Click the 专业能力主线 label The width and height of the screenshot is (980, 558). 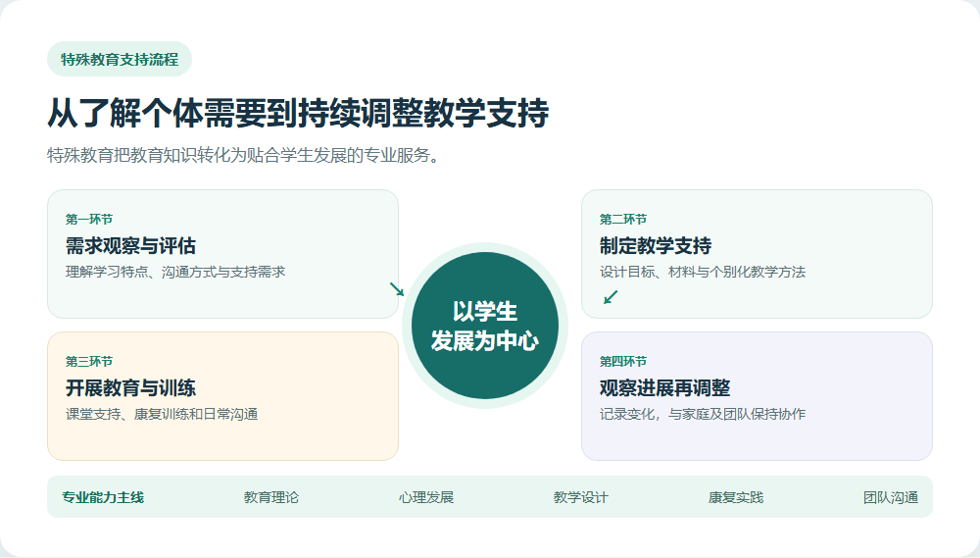pos(103,497)
